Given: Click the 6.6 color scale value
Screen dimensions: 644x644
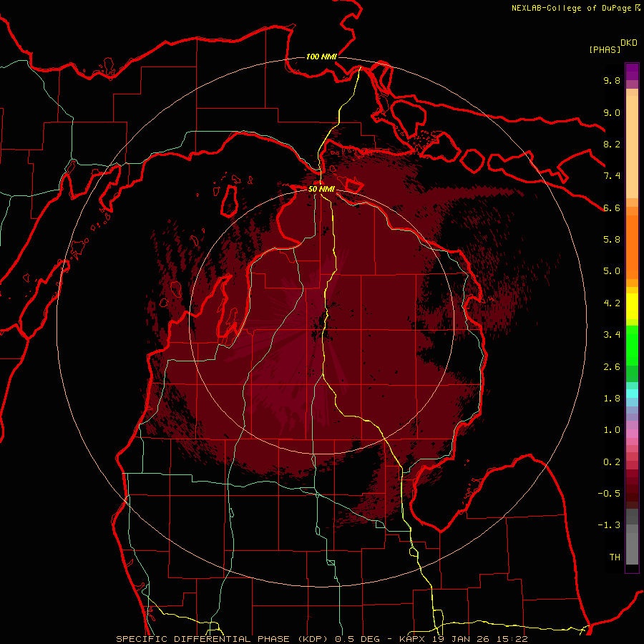Looking at the screenshot, I should pyautogui.click(x=612, y=208).
